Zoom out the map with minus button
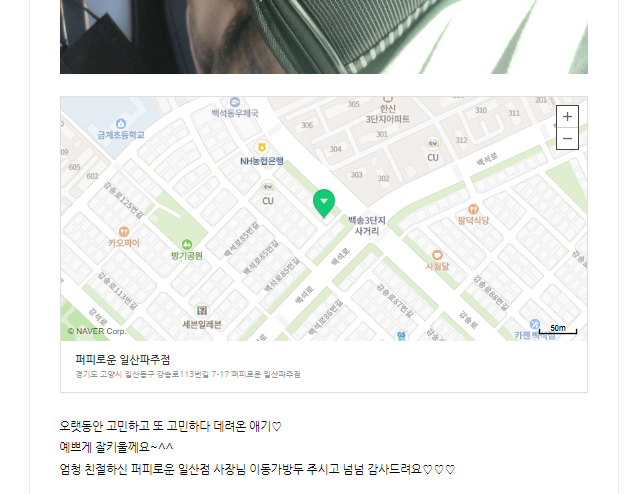Image resolution: width=638 pixels, height=494 pixels. (x=567, y=138)
